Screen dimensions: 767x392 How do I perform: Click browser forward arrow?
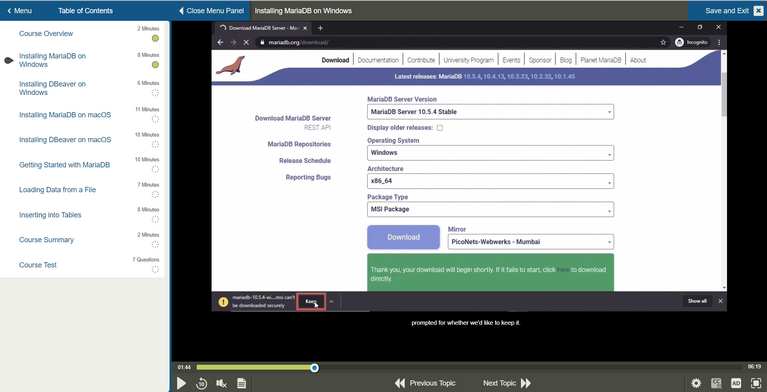[x=233, y=43]
